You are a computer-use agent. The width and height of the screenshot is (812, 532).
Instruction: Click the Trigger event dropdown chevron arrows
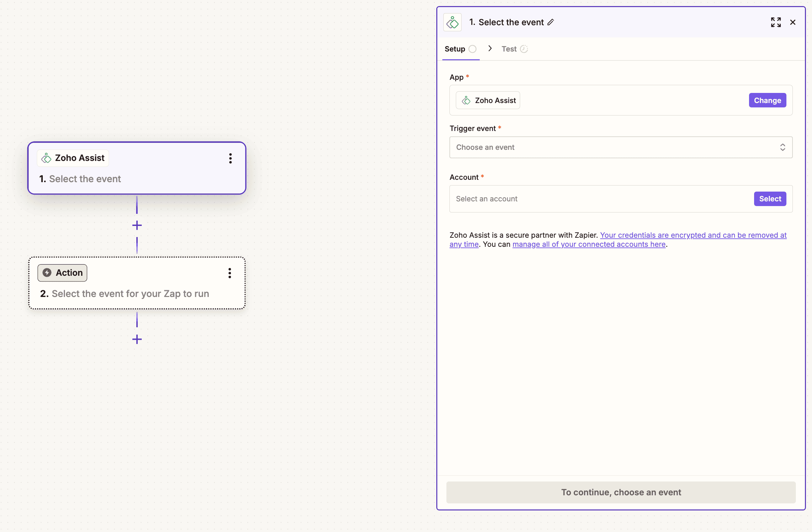click(x=782, y=147)
